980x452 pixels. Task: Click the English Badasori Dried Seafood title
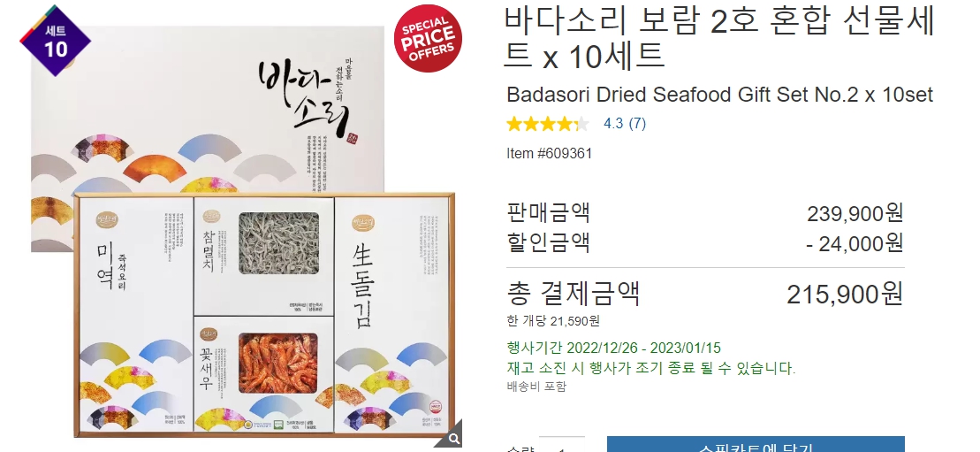click(719, 95)
